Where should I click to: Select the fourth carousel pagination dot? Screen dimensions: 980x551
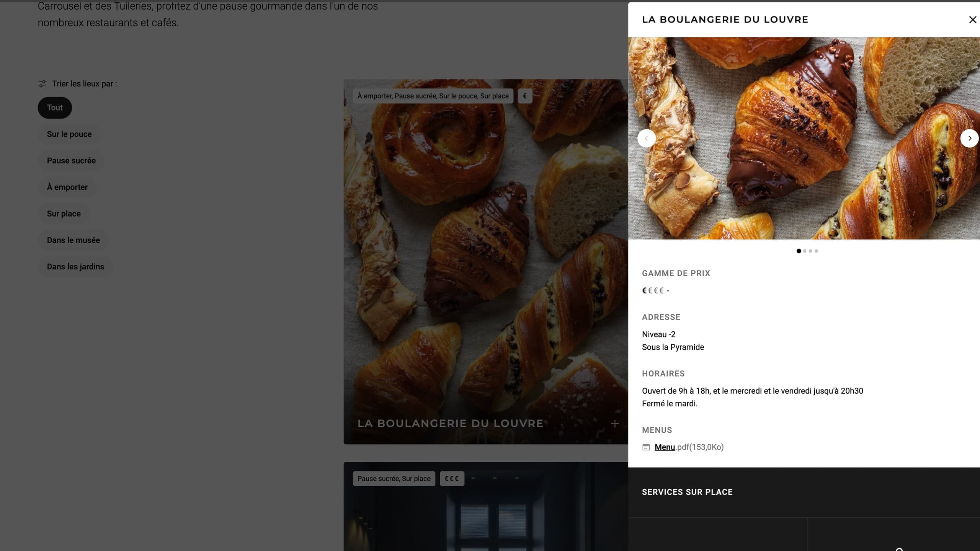(x=816, y=251)
